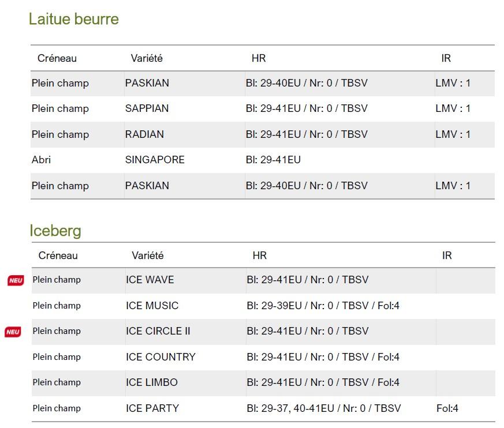Viewport: 504px width, 428px height.
Task: Click the IR column header in Laitue beurre table
Action: point(446,58)
